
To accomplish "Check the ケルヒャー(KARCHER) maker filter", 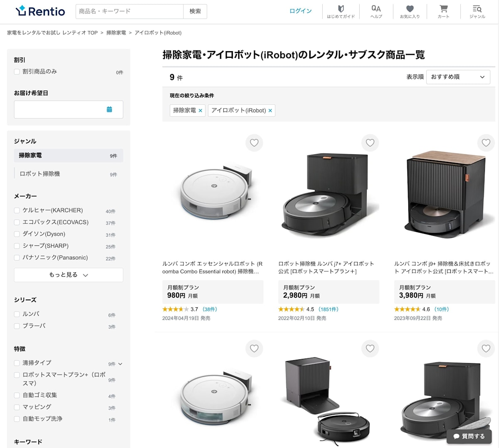I will [17, 210].
